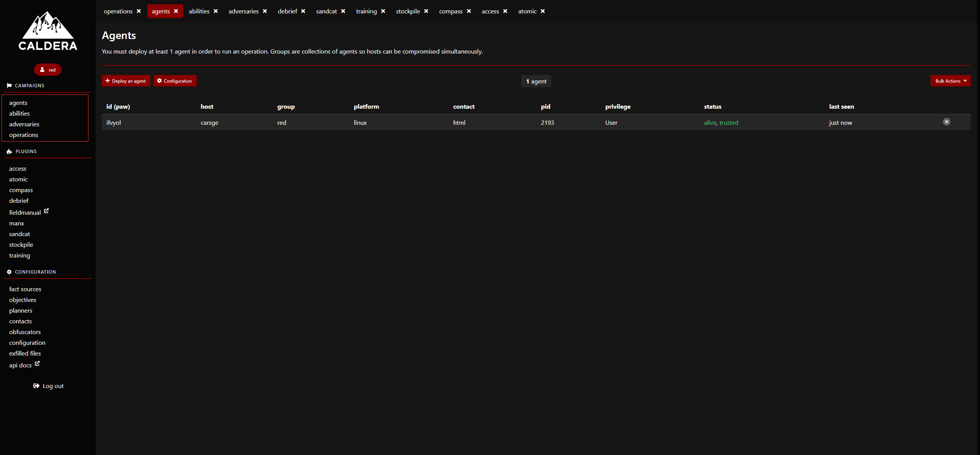
Task: Open the atomic plugin in sidebar
Action: (18, 179)
